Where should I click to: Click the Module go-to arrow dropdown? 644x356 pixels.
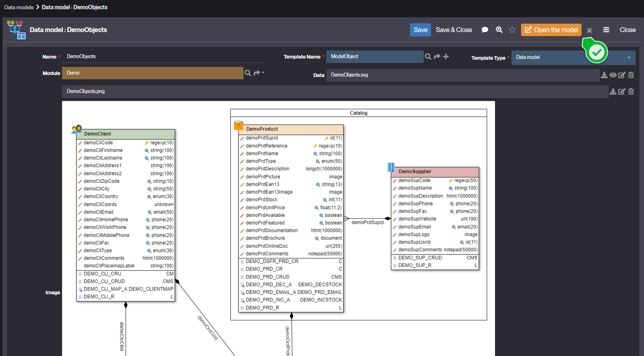coord(259,73)
